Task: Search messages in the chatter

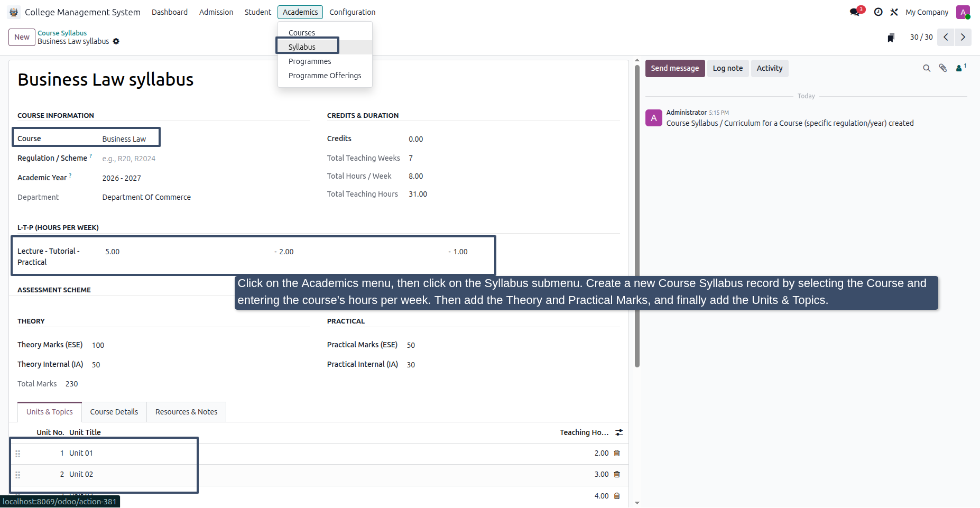Action: tap(927, 68)
